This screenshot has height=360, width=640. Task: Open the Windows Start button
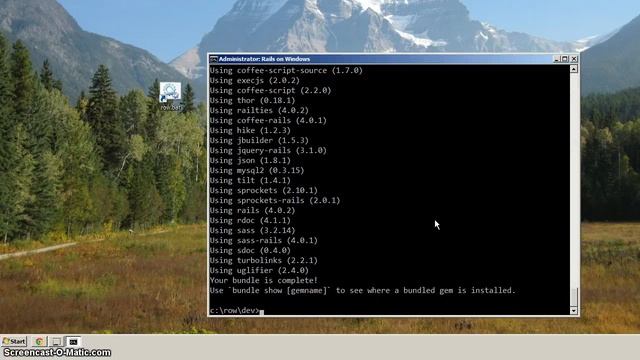click(x=14, y=341)
